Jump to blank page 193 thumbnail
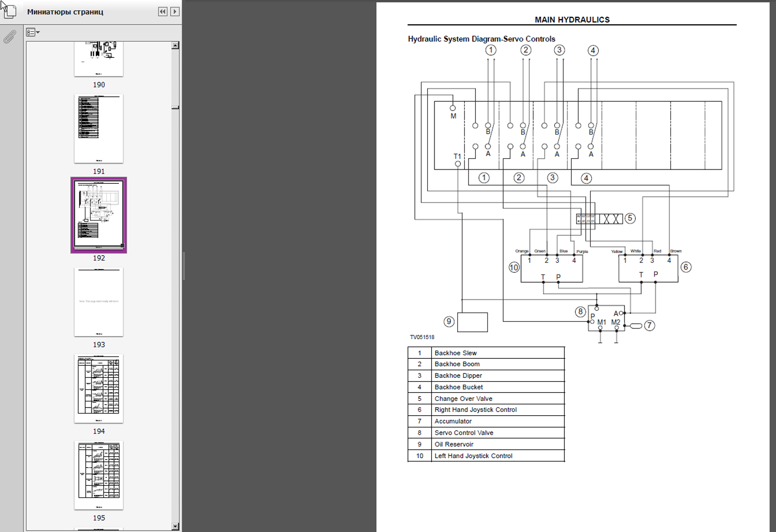776x532 pixels. (99, 302)
